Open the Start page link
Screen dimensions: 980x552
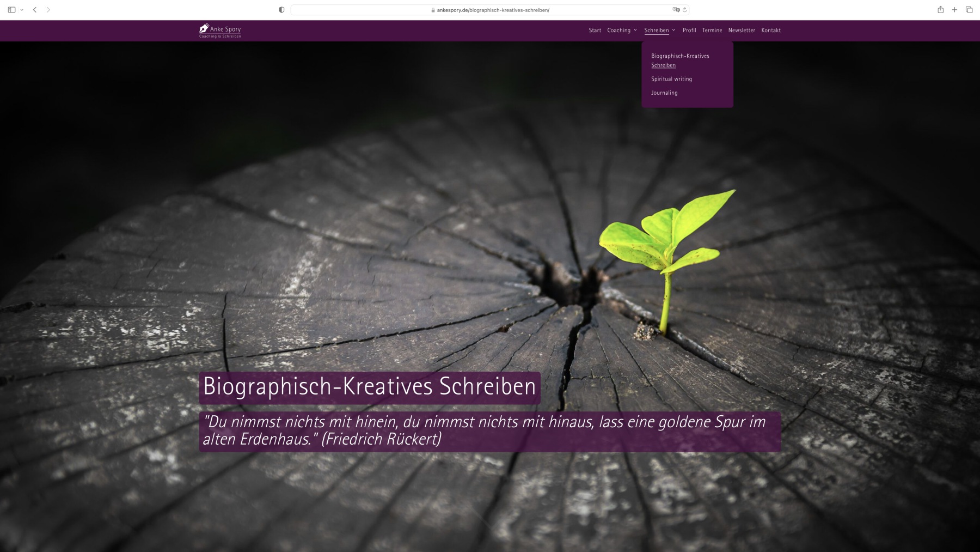(x=595, y=31)
